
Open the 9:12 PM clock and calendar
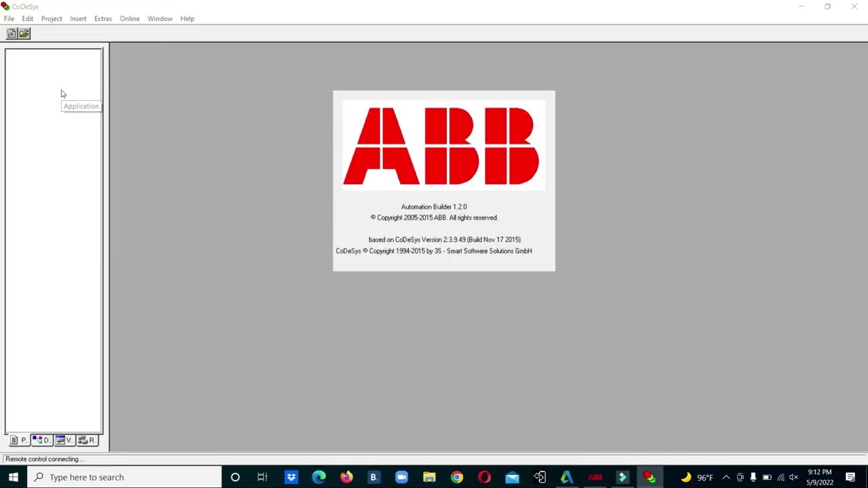click(820, 477)
